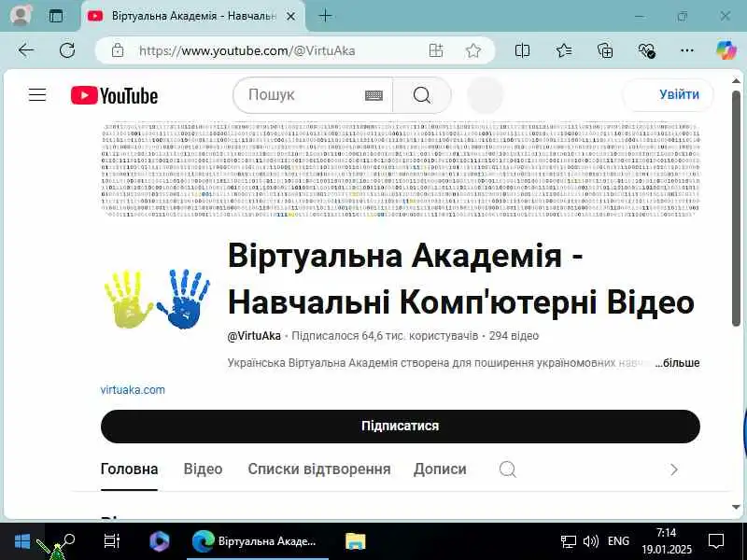Viewport: 747px width, 560px height.
Task: Open the Дописи tab
Action: pos(440,469)
